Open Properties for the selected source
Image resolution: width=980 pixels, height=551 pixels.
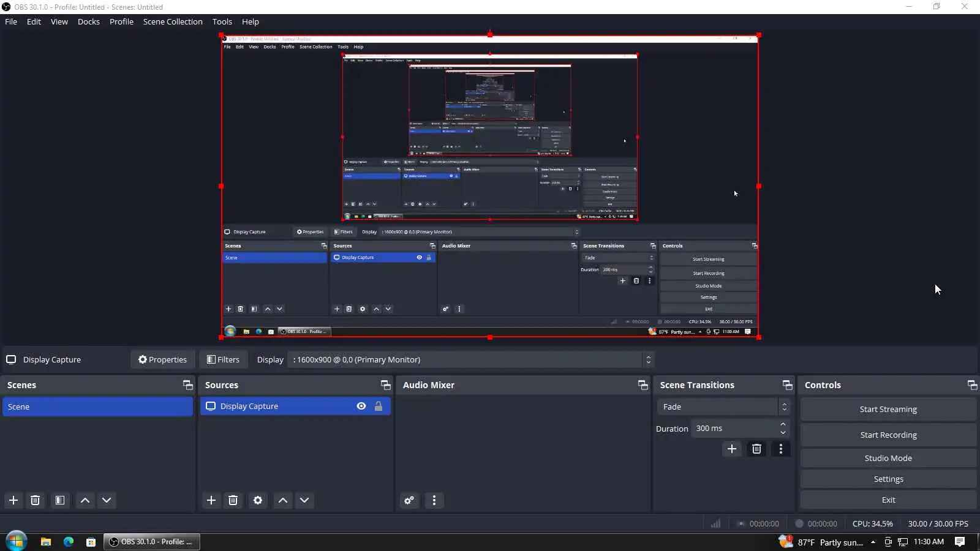coord(162,359)
